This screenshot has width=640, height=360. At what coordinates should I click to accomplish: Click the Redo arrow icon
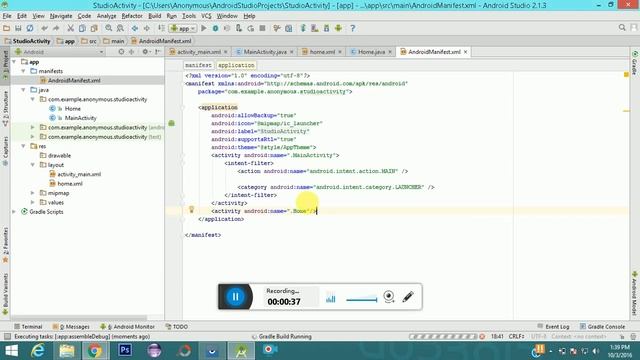click(x=56, y=28)
